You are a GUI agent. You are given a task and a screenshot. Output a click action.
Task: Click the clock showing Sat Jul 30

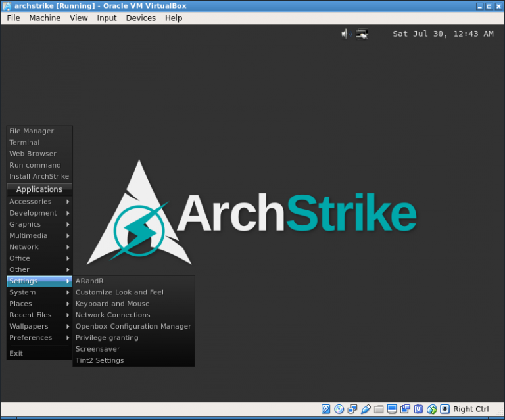pos(443,34)
